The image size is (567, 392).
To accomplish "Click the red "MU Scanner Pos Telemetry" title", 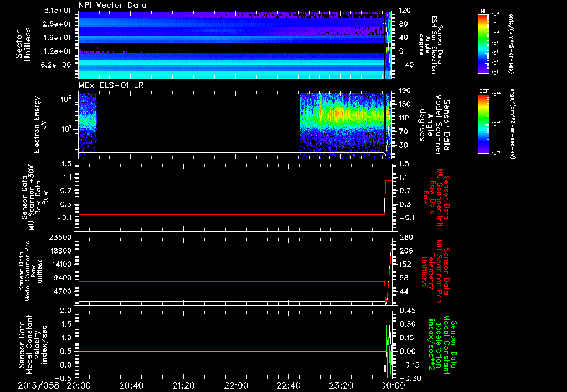I will pos(435,271).
